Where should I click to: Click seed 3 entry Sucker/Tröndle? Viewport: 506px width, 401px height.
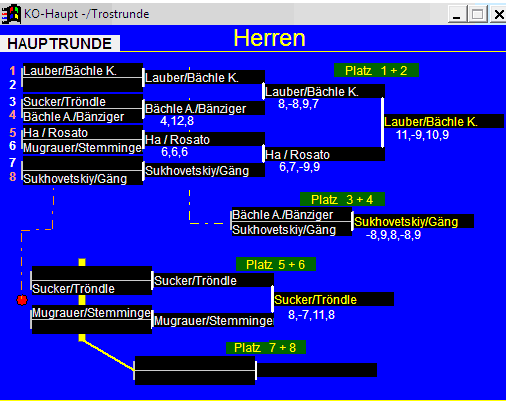click(83, 101)
